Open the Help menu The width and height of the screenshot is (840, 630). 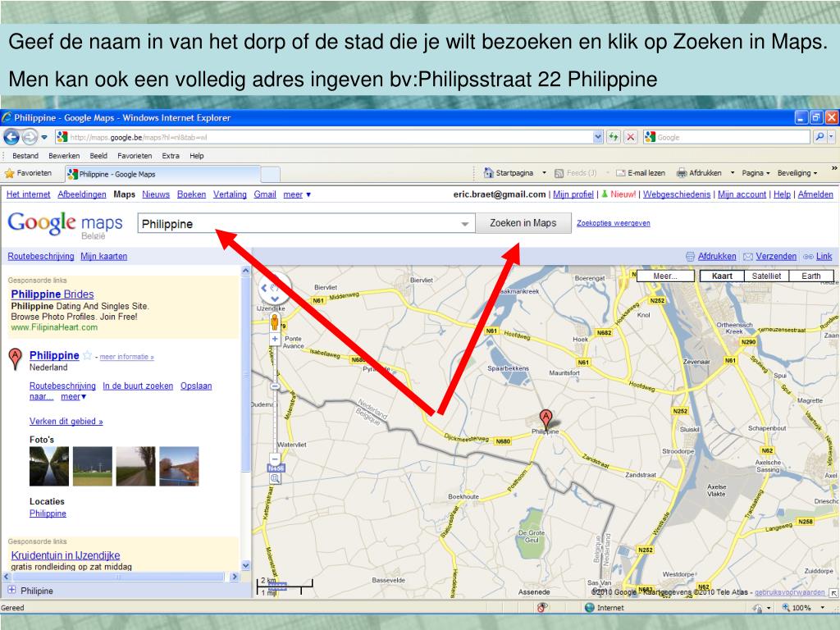pyautogui.click(x=197, y=156)
